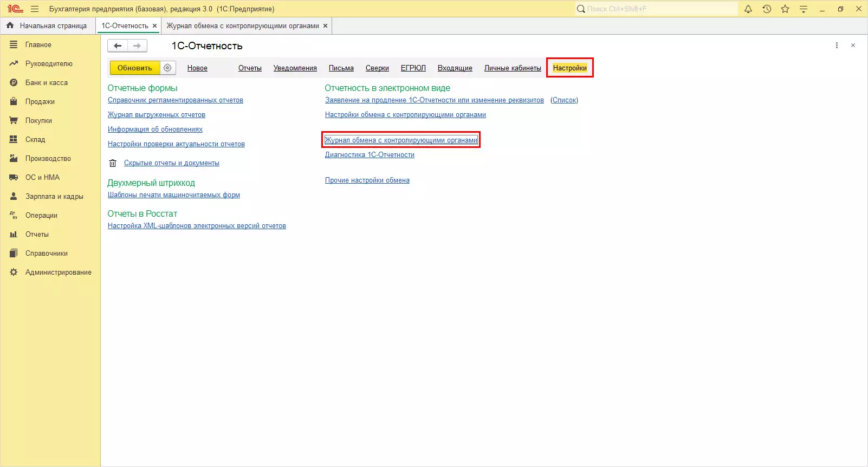Open the three-dot more options menu
The height and width of the screenshot is (467, 868).
(x=837, y=46)
